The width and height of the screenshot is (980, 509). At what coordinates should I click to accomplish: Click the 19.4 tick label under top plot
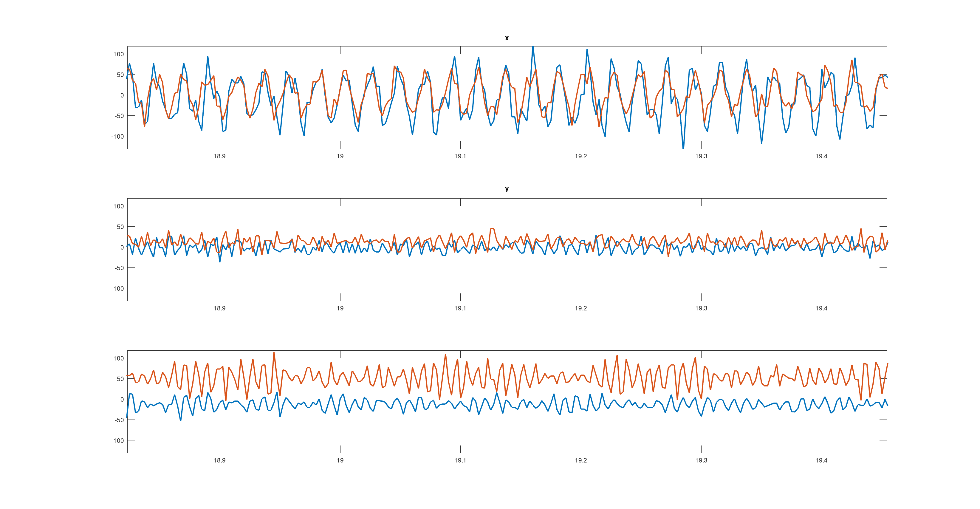pos(821,156)
